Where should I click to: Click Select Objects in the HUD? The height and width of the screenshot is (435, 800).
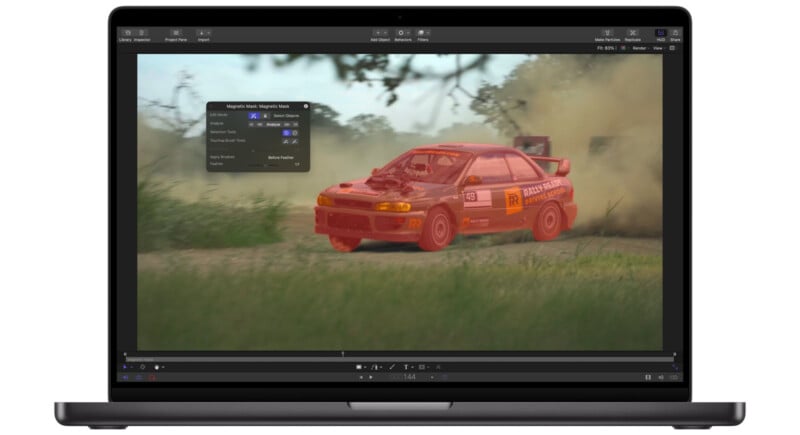point(286,116)
